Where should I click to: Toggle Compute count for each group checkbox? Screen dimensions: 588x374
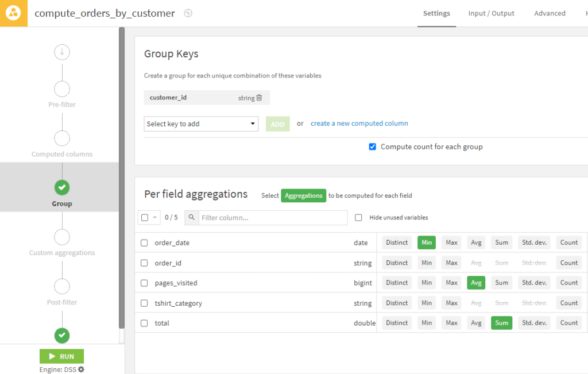tap(373, 146)
